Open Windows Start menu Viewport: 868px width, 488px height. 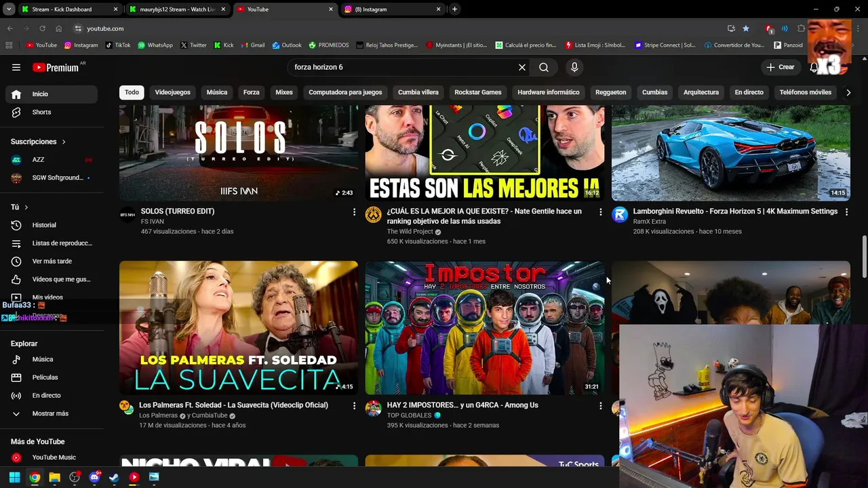pyautogui.click(x=14, y=477)
